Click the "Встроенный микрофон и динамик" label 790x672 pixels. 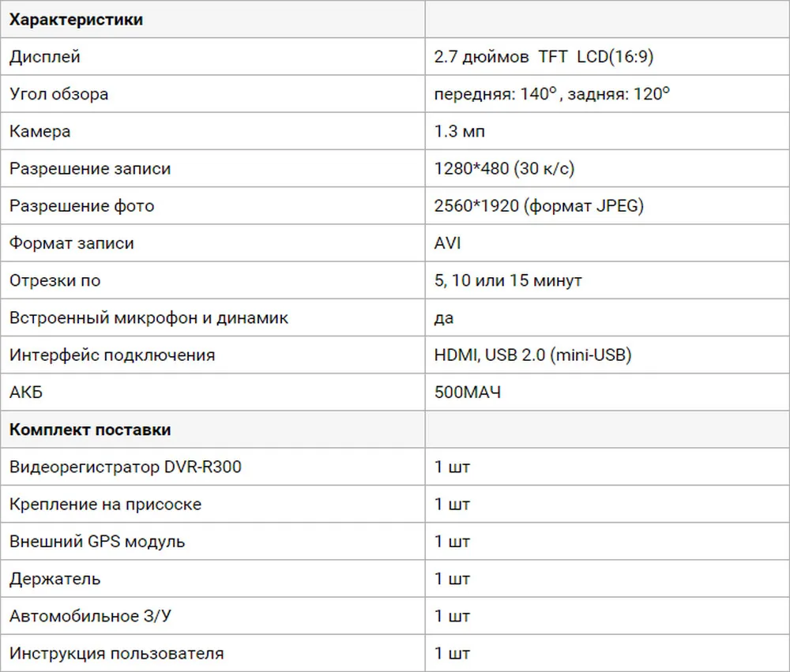click(x=149, y=318)
